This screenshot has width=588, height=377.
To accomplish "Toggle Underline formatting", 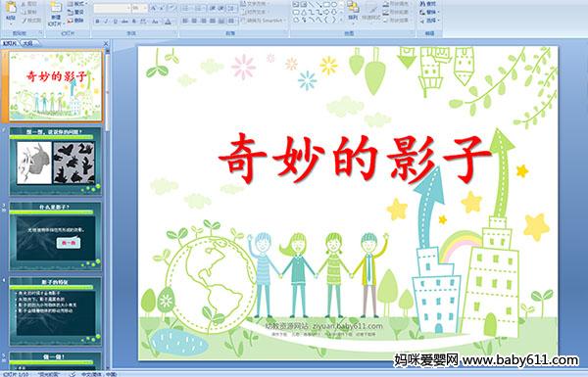I will coord(115,22).
